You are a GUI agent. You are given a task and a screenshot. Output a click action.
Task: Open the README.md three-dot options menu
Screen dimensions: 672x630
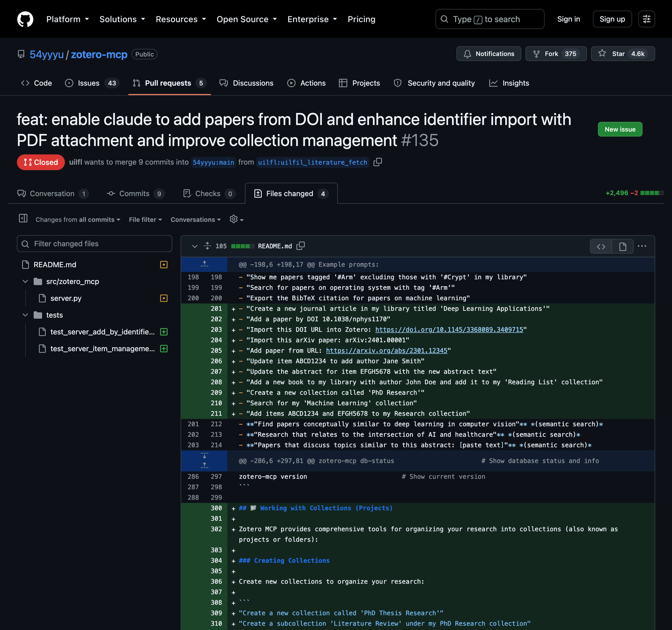(642, 246)
